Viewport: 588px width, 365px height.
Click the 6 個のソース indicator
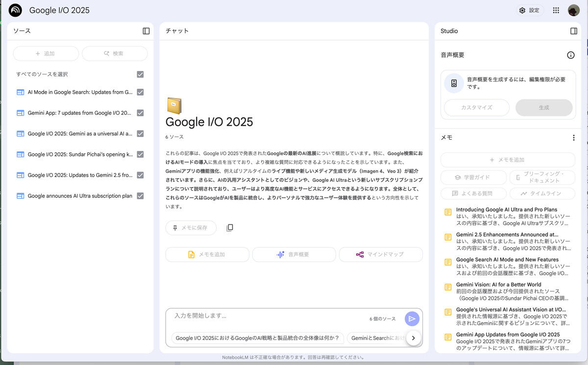pyautogui.click(x=383, y=319)
